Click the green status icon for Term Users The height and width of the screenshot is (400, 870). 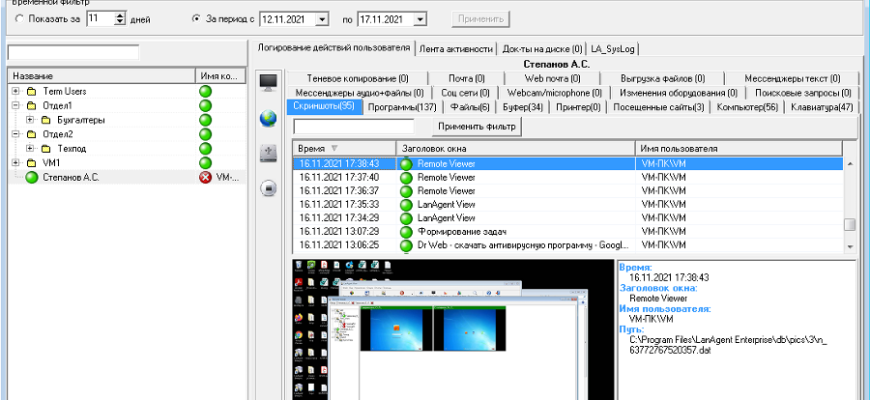click(206, 92)
